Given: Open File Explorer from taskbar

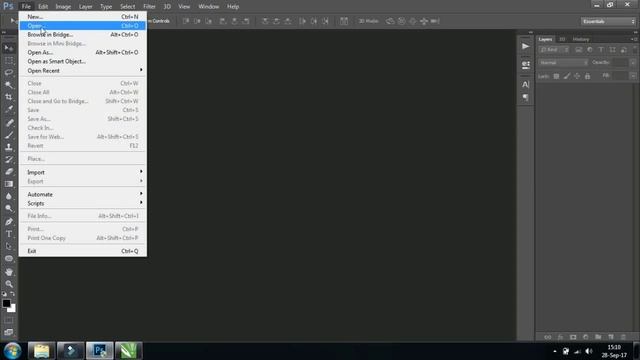Looking at the screenshot, I should click(41, 351).
